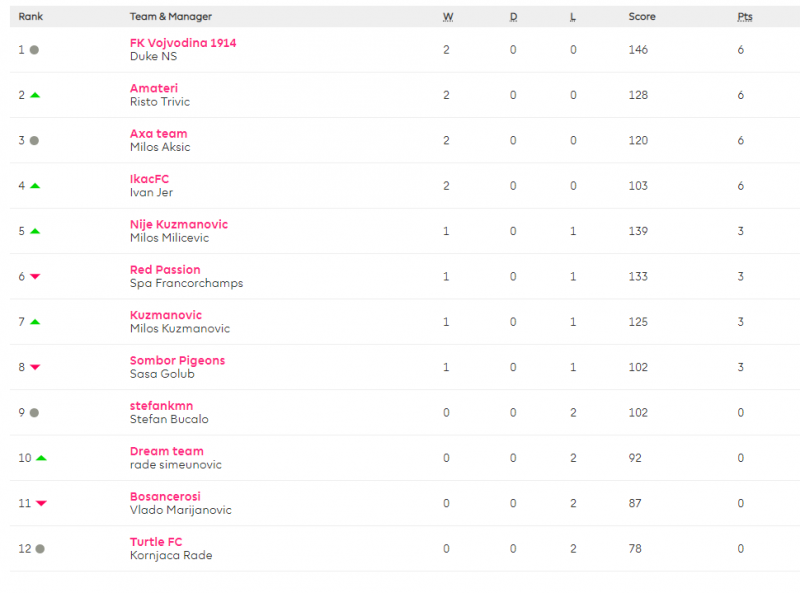Image resolution: width=800 pixels, height=593 pixels.
Task: Open the Turtle FC team link
Action: point(156,542)
